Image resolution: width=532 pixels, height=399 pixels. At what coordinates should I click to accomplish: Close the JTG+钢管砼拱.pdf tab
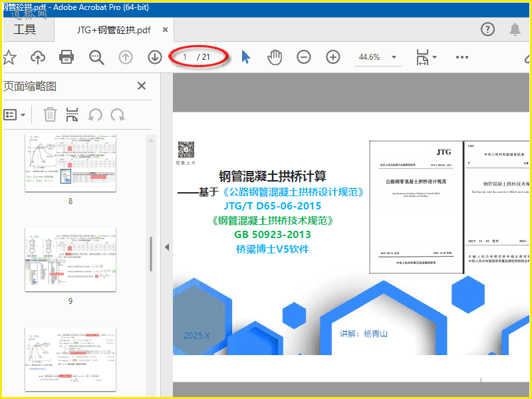(x=165, y=30)
